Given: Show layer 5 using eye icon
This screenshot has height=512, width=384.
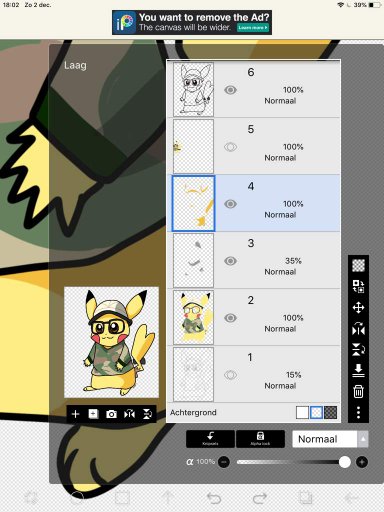Looking at the screenshot, I should (230, 147).
